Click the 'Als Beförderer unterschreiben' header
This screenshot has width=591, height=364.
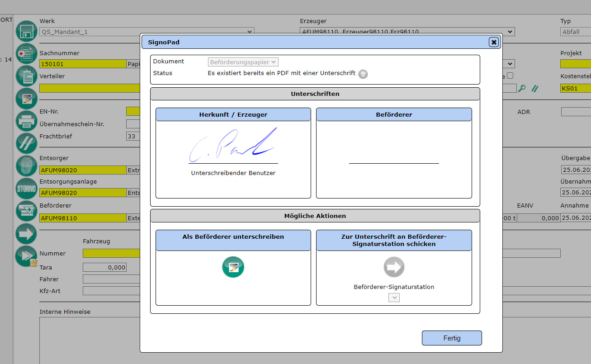[x=233, y=240]
